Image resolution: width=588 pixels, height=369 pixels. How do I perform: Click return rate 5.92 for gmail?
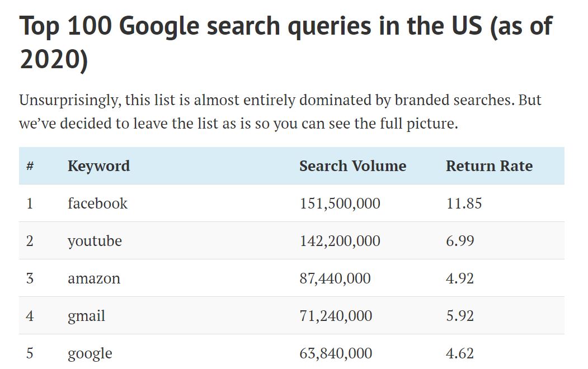(460, 316)
